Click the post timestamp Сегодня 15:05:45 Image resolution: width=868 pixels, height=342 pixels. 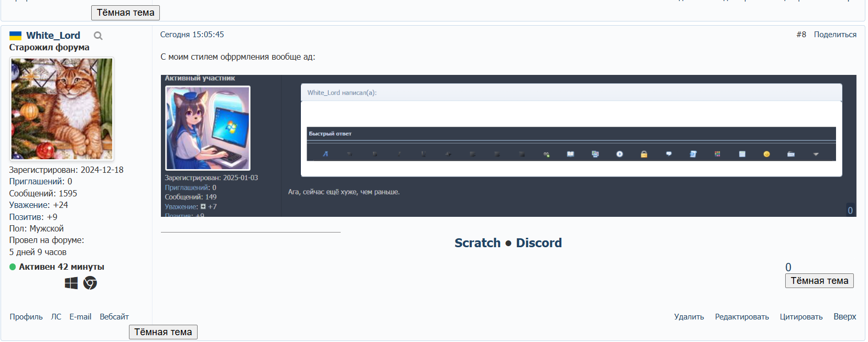click(x=192, y=35)
